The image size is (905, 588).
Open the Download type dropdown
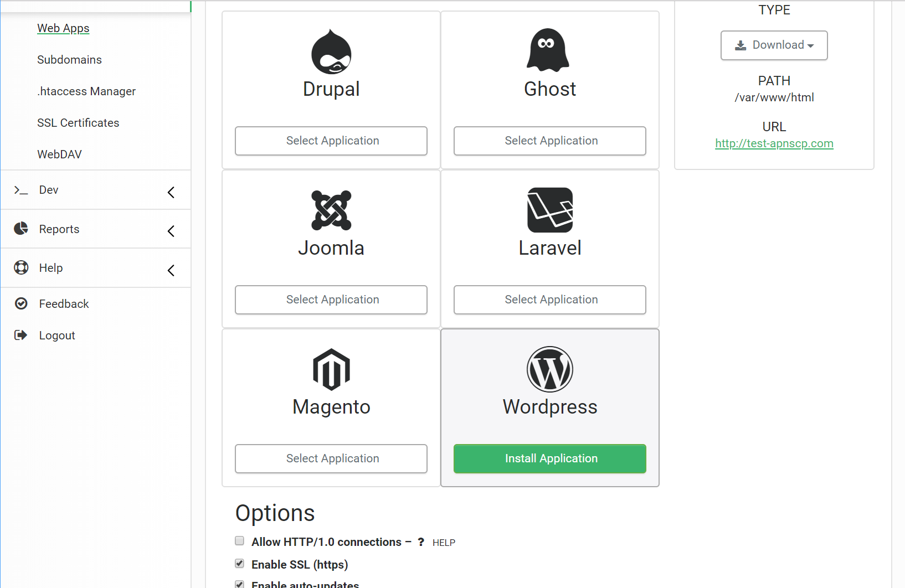point(774,45)
